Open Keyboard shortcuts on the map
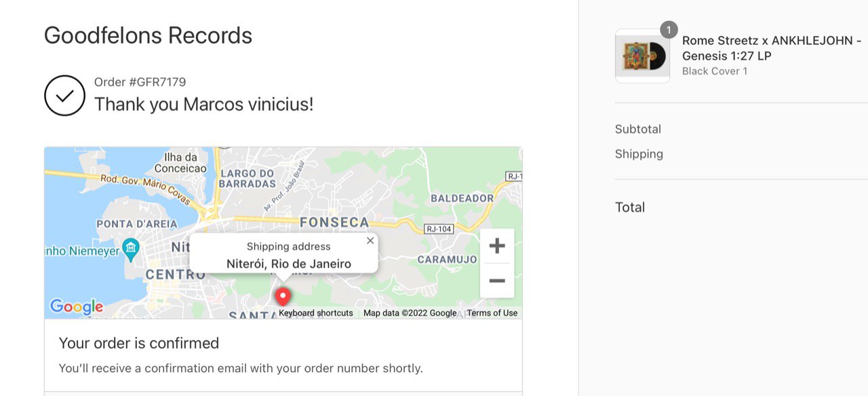The width and height of the screenshot is (868, 396). 316,313
